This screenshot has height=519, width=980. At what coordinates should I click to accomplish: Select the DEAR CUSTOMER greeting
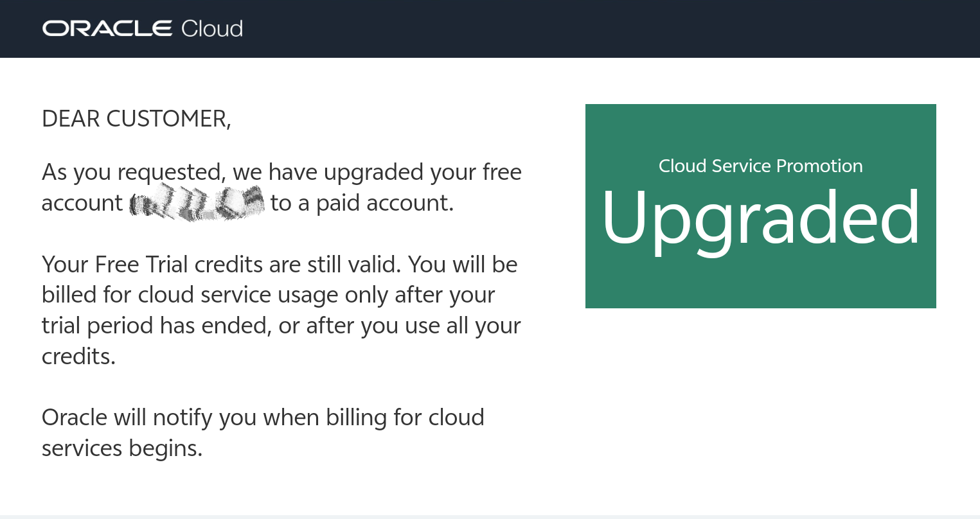coord(136,119)
